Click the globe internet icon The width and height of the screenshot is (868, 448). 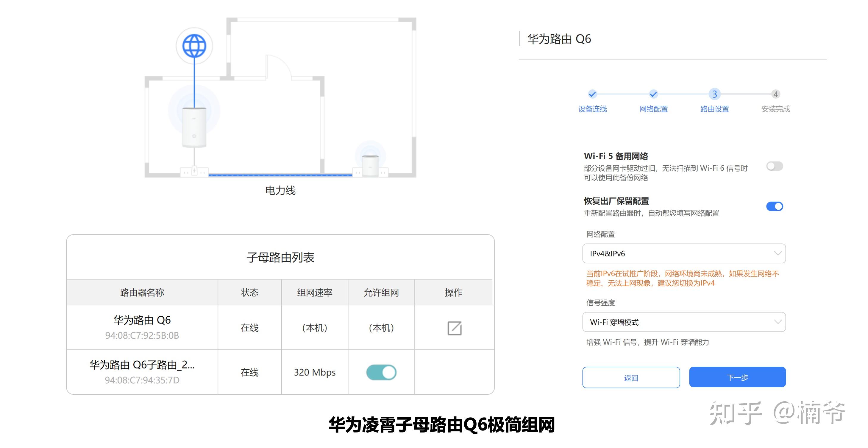tap(194, 46)
